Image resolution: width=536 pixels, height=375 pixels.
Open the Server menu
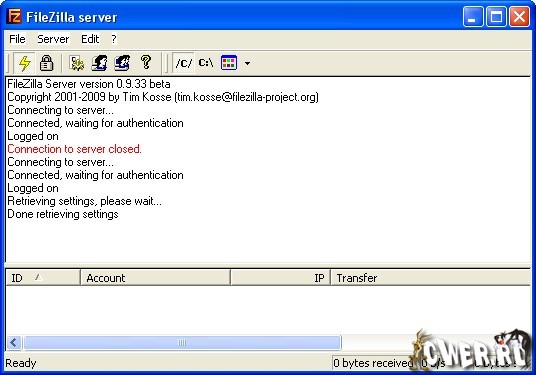coord(53,39)
